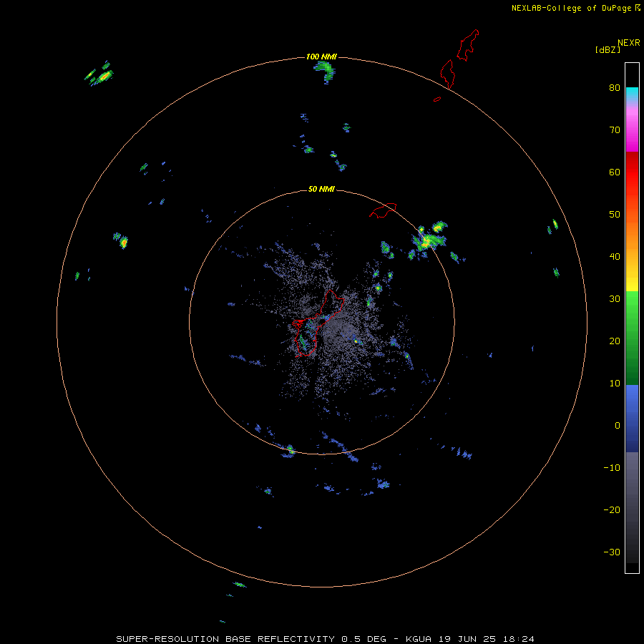Click the 40 value on dBZ scale

point(615,257)
